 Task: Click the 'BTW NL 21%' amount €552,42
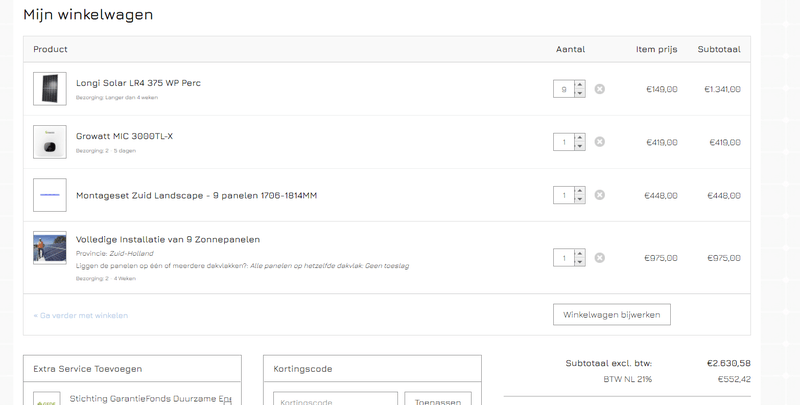(x=734, y=379)
